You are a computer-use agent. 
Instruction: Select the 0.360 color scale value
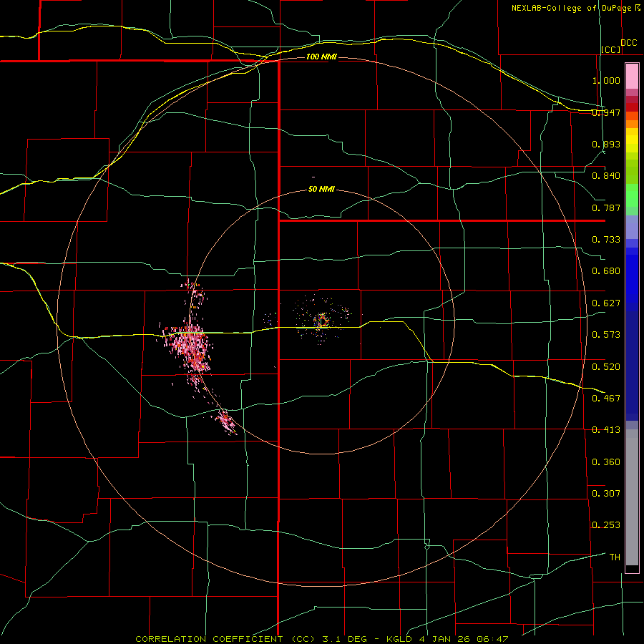point(606,462)
